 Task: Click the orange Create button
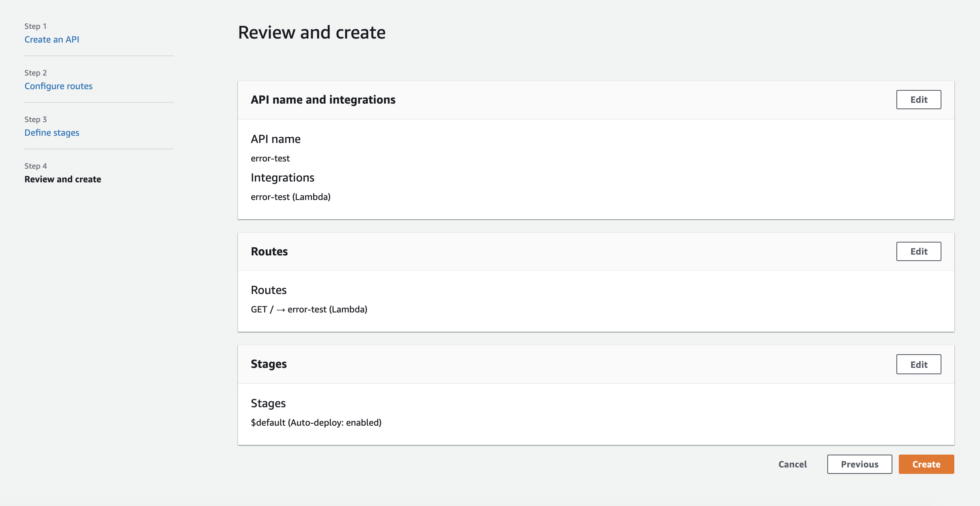[926, 464]
